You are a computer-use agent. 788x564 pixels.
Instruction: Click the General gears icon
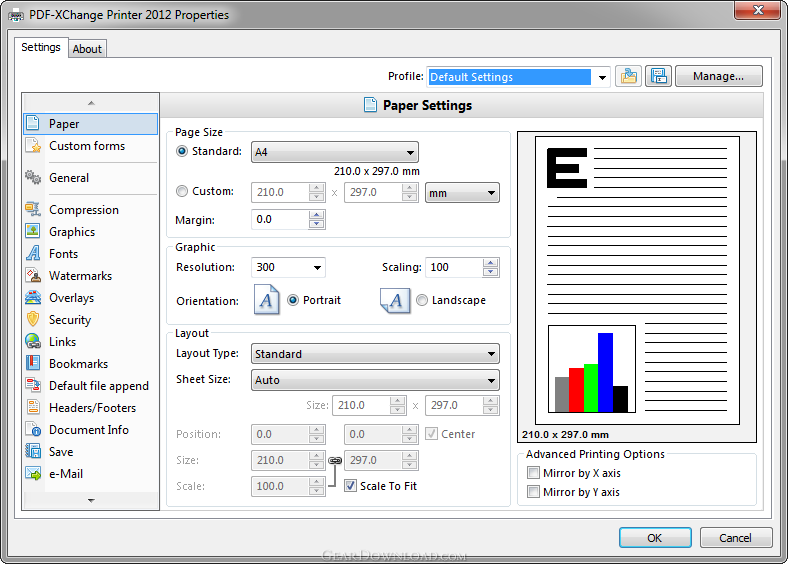pyautogui.click(x=33, y=177)
